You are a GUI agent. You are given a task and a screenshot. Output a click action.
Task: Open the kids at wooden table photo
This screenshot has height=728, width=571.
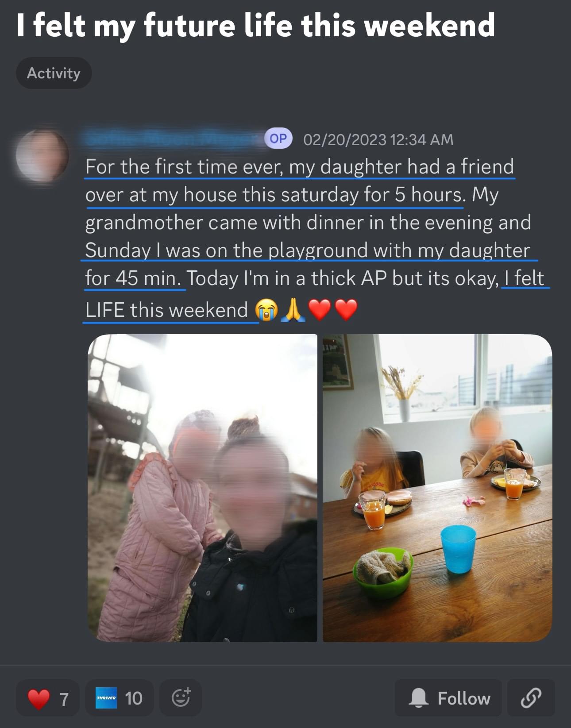click(437, 488)
